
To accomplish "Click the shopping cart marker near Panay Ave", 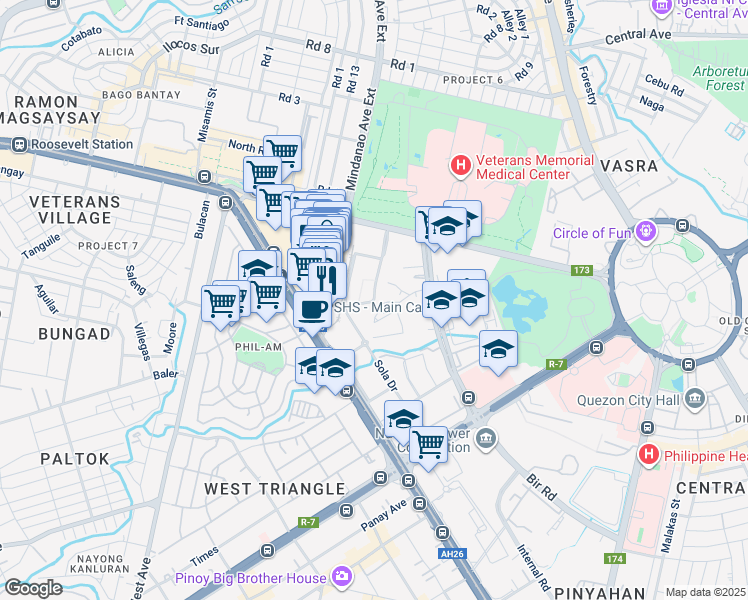I will tap(428, 447).
